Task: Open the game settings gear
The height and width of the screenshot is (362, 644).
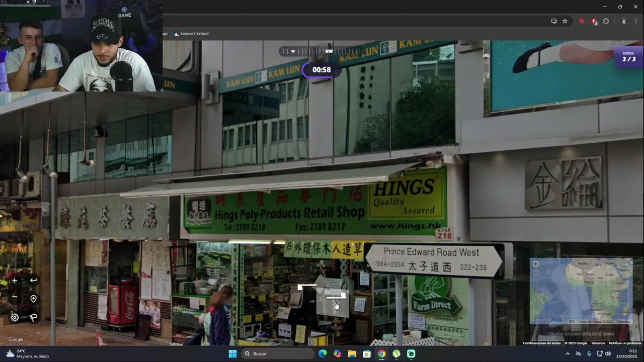Action: (x=15, y=317)
